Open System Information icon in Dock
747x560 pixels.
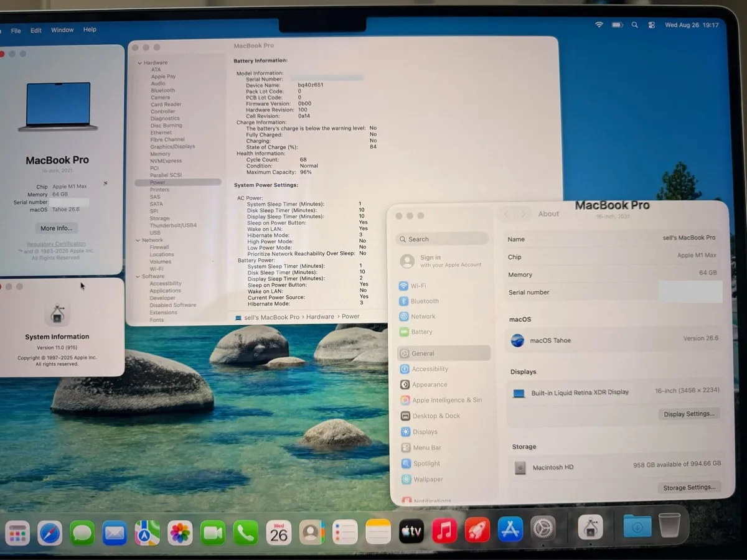[590, 527]
